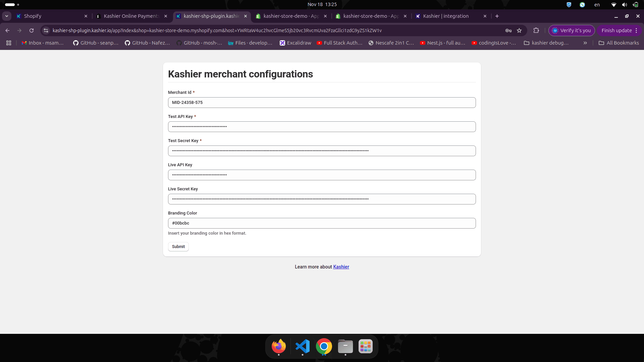Focus the Test Secret Key field

pyautogui.click(x=322, y=151)
